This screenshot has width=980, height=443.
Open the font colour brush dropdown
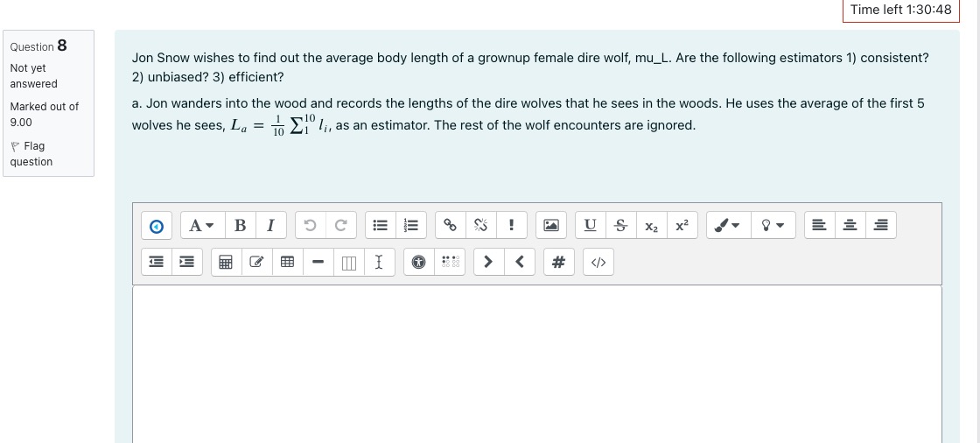pyautogui.click(x=729, y=226)
